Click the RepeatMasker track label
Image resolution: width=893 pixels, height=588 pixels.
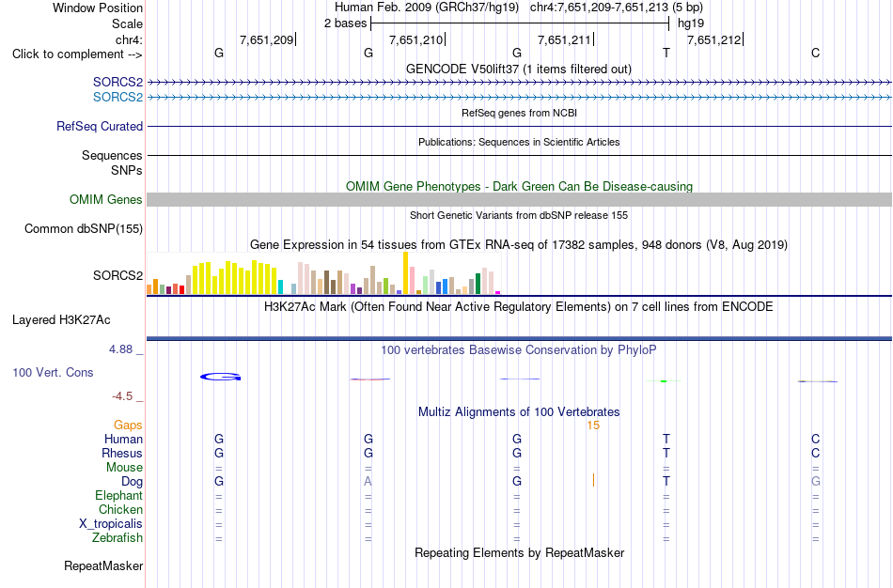click(103, 566)
